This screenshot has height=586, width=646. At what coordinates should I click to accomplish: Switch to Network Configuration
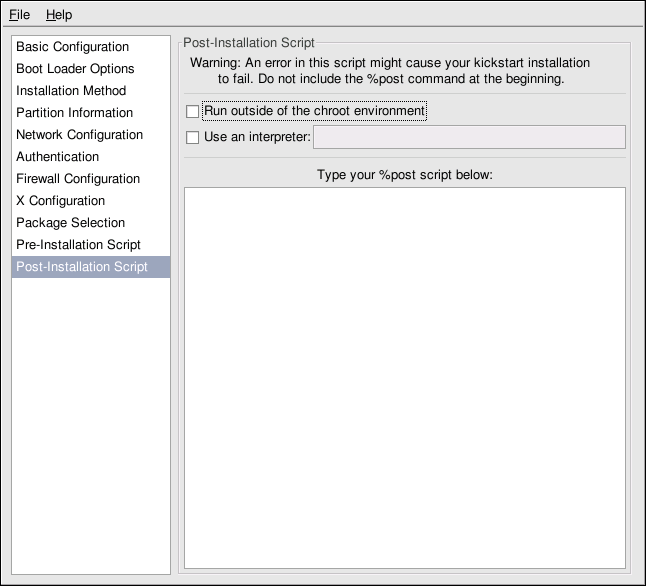click(79, 135)
